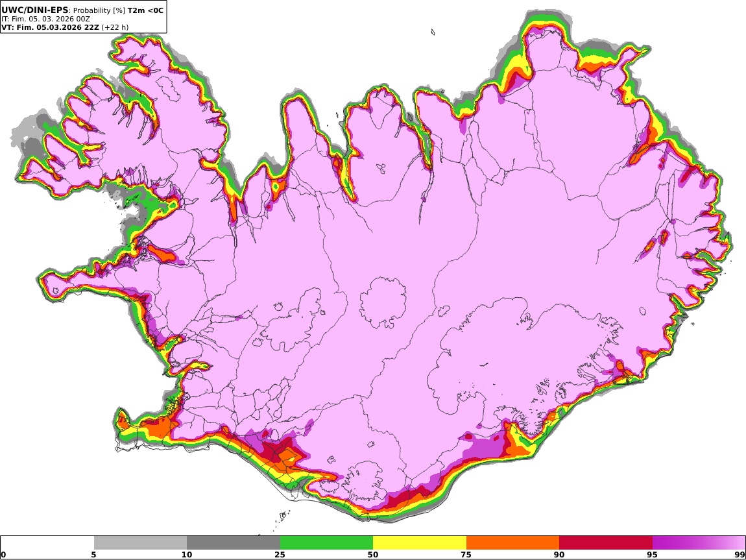746x560 pixels.
Task: Click the purple-pink 95–99% gradient swatch
Action: coord(699,543)
